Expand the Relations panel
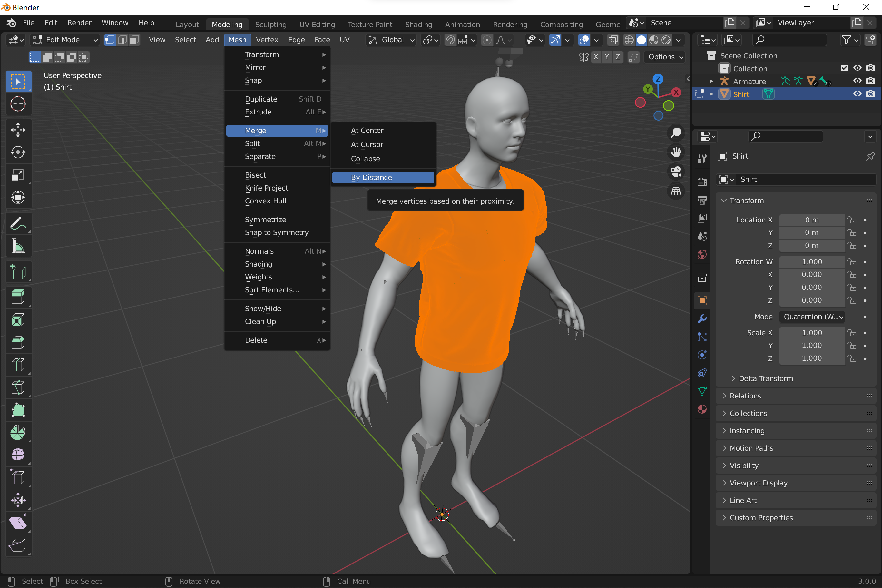 click(745, 396)
